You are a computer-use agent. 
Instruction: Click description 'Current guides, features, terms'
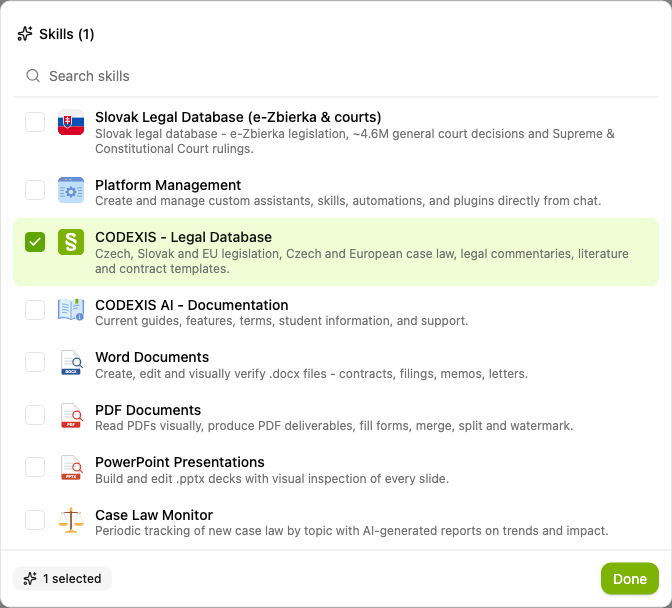point(282,321)
